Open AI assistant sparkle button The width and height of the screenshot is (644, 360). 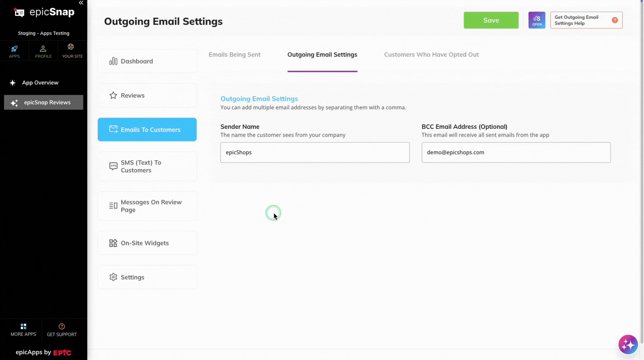click(x=628, y=344)
